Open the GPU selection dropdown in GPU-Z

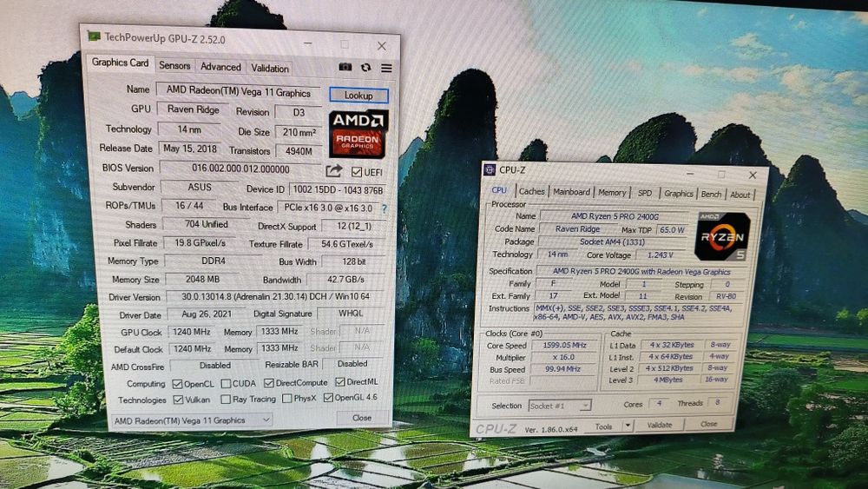point(192,420)
